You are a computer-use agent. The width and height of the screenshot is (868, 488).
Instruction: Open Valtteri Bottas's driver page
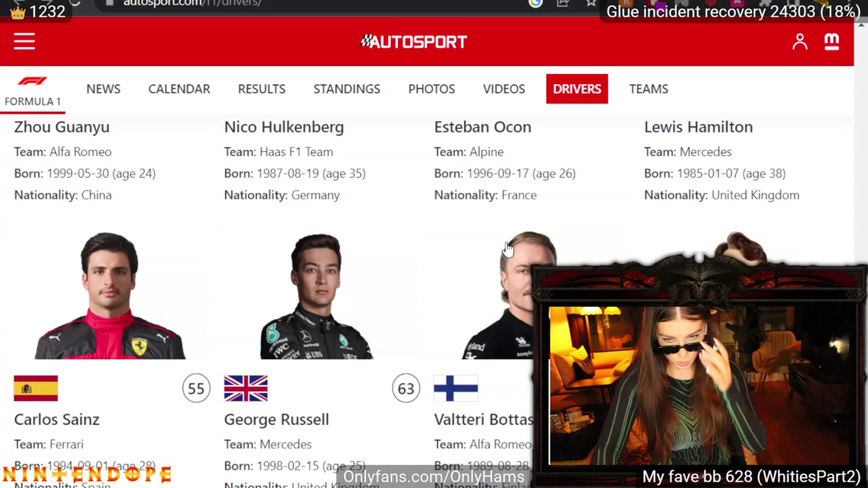[484, 419]
